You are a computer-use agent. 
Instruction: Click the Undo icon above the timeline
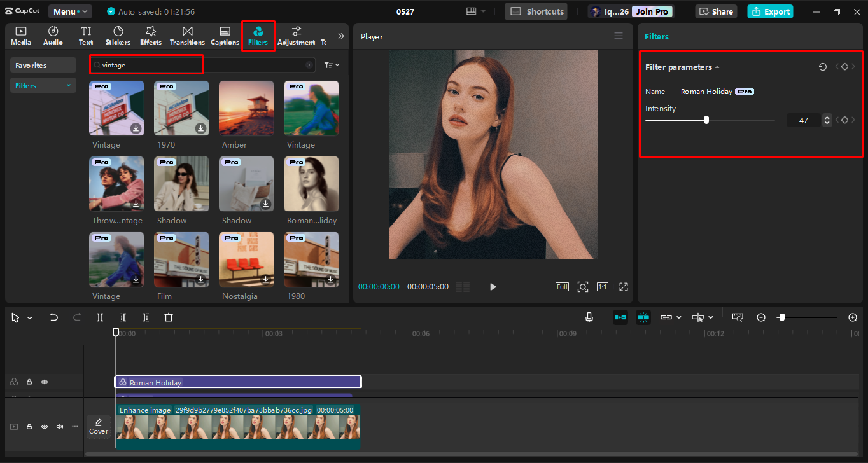pos(53,317)
